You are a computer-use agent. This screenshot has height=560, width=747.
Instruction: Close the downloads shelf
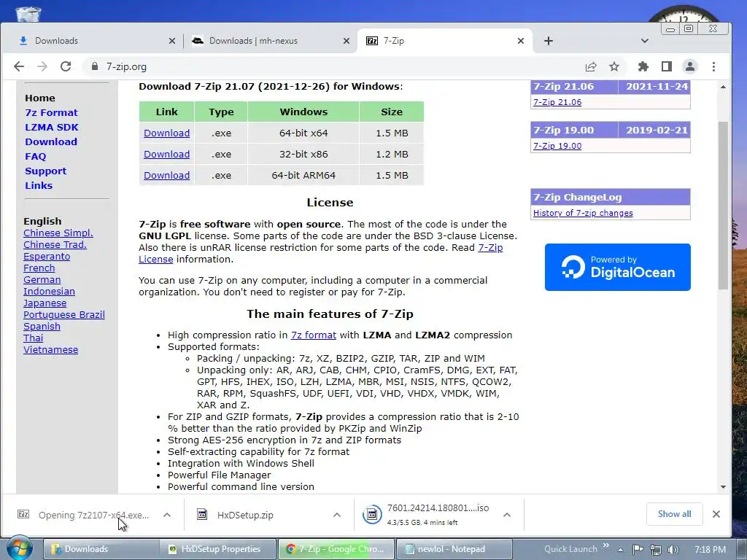[x=716, y=514]
